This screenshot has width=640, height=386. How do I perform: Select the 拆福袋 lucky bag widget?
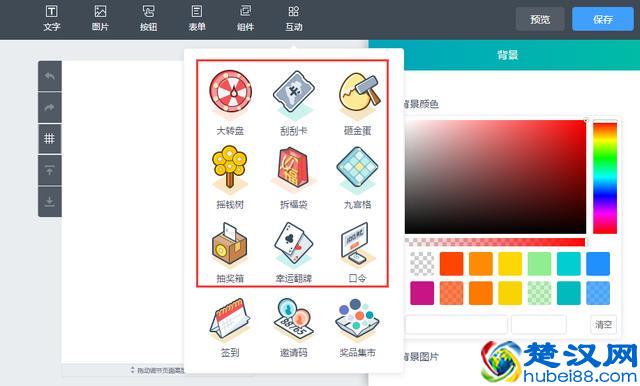293,177
